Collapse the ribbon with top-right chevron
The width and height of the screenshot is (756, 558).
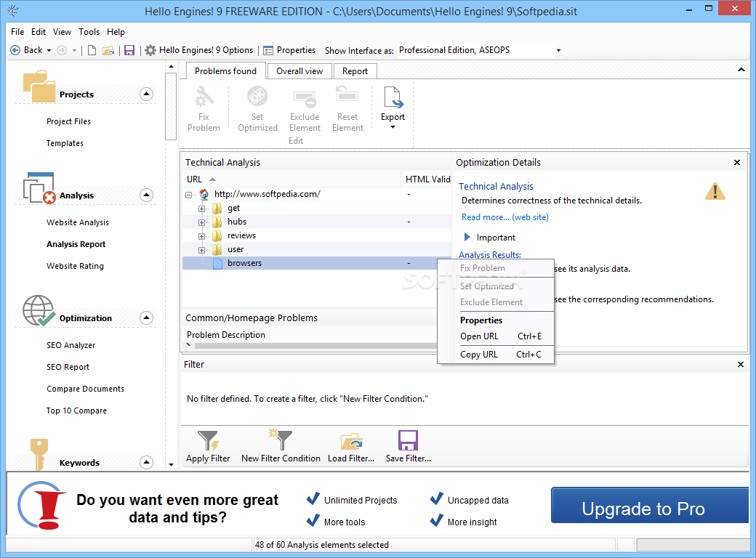click(x=741, y=70)
